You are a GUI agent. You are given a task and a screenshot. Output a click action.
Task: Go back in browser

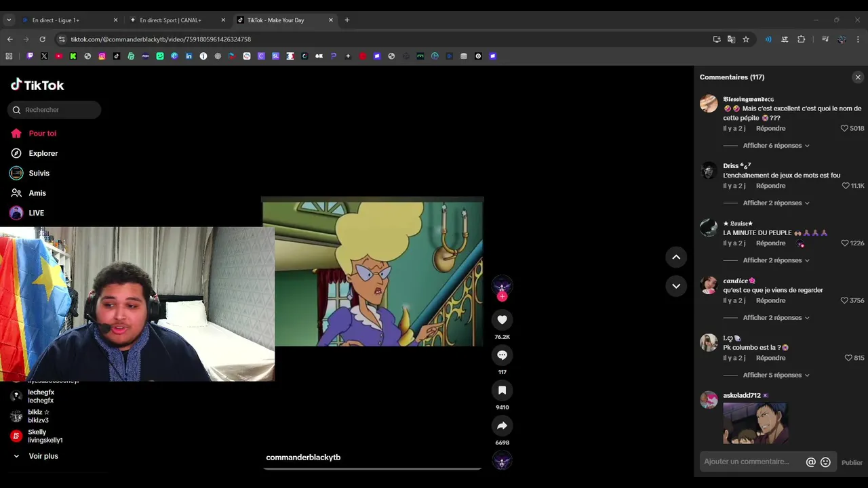coord(9,39)
